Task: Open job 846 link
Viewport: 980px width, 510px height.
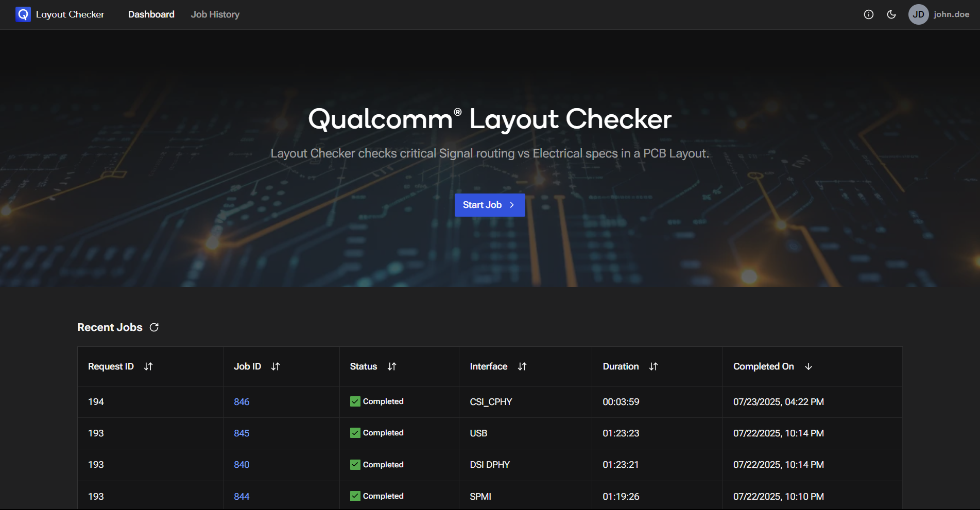Action: pyautogui.click(x=242, y=402)
